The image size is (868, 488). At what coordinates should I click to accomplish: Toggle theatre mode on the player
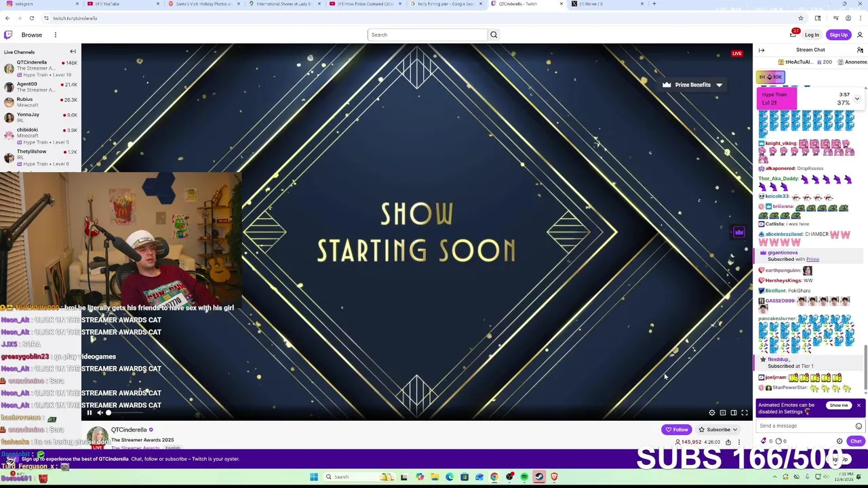734,412
